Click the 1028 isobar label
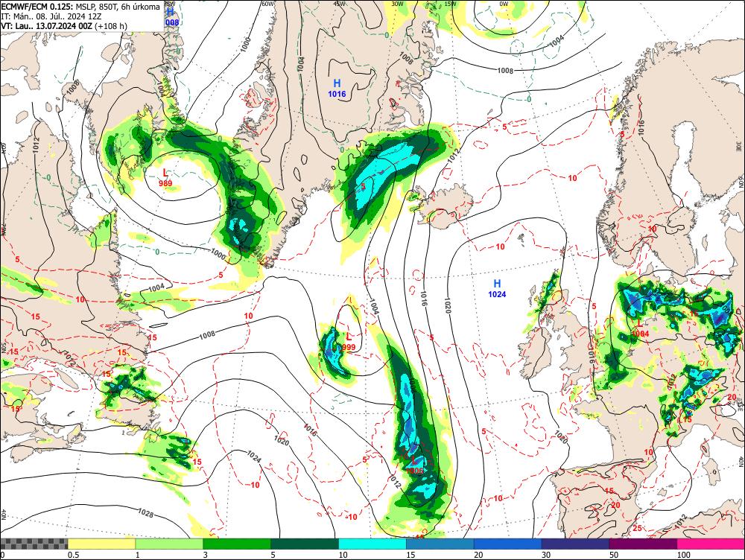The height and width of the screenshot is (560, 745). [145, 512]
